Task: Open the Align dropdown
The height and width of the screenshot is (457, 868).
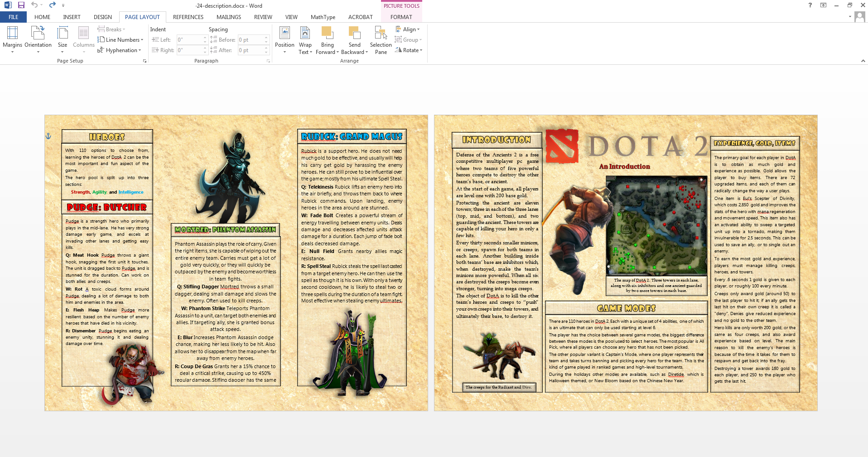Action: pyautogui.click(x=408, y=29)
